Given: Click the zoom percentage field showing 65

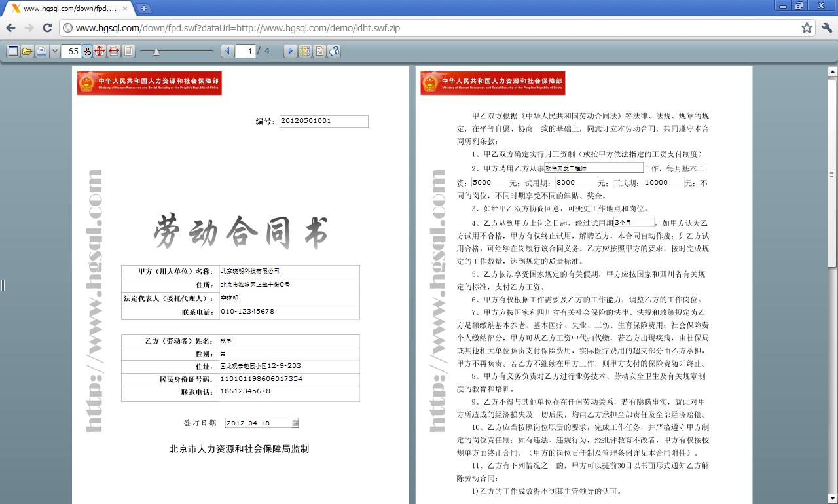Looking at the screenshot, I should click(71, 51).
